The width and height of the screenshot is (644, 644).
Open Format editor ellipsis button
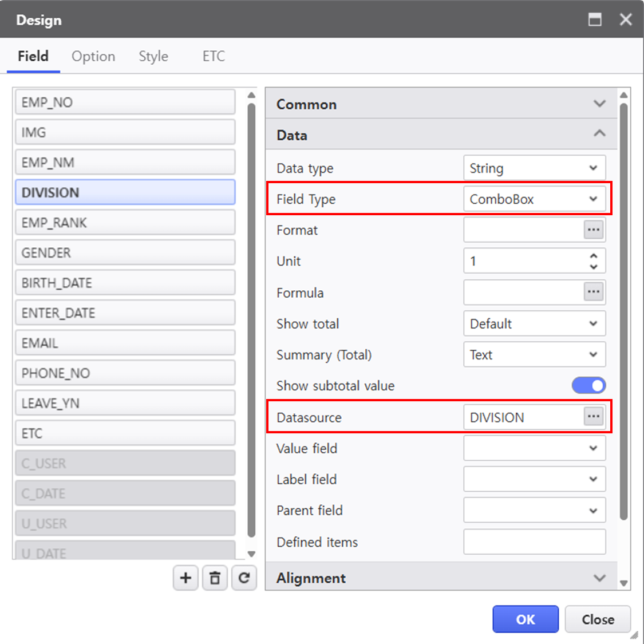pos(594,230)
